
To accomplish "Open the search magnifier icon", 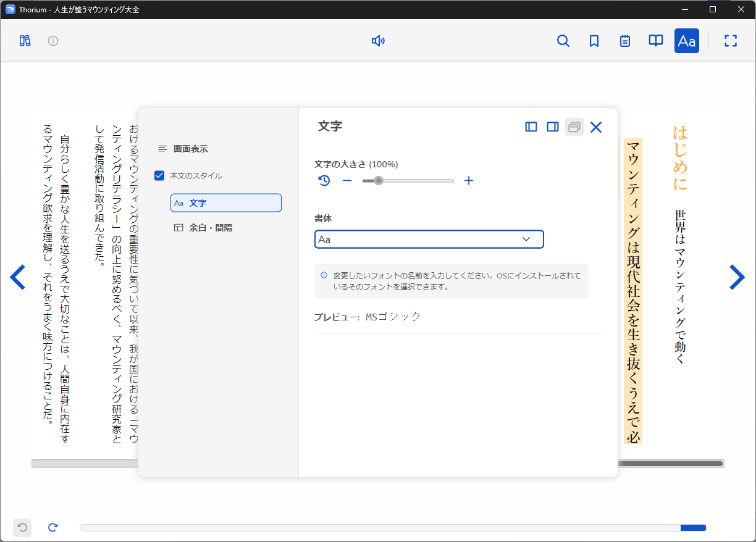I will (563, 41).
